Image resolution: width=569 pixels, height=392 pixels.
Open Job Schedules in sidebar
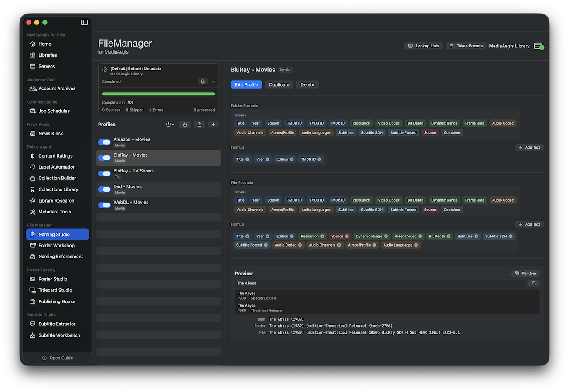coord(57,111)
